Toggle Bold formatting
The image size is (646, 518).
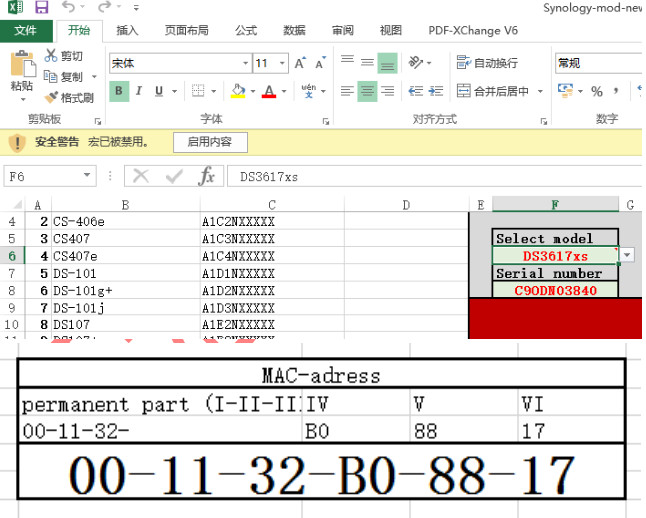click(x=119, y=91)
